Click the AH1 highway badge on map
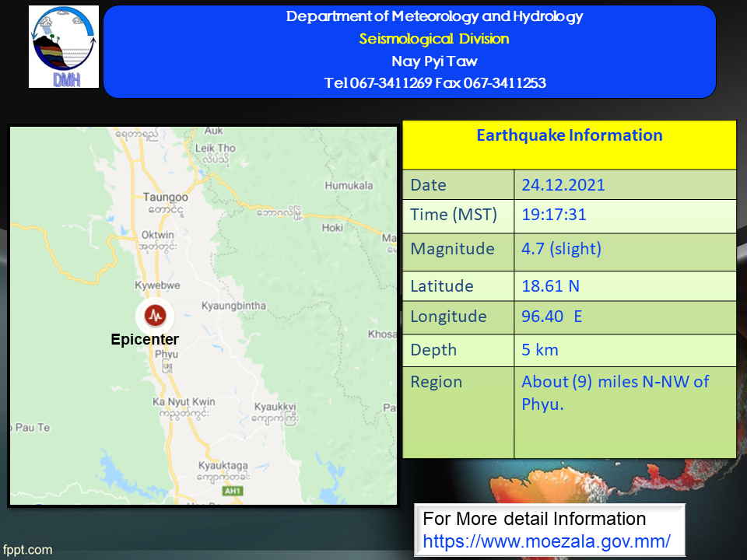This screenshot has width=747, height=560. coord(233,491)
